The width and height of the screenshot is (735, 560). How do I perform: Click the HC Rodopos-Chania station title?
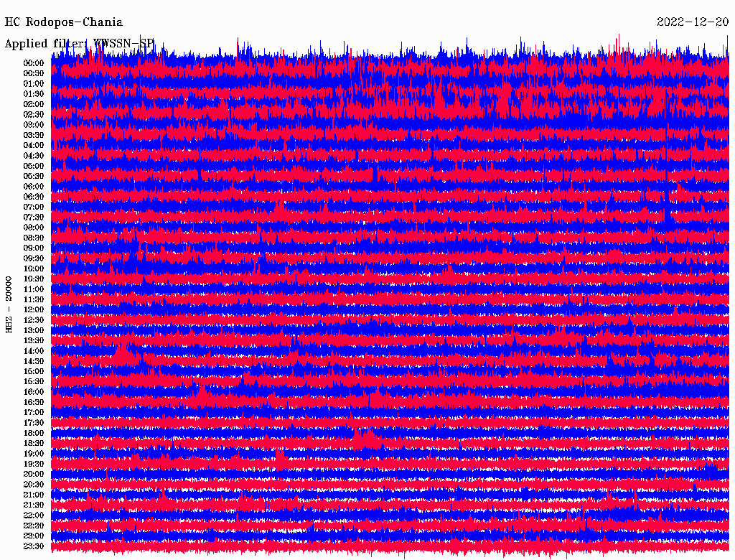64,22
